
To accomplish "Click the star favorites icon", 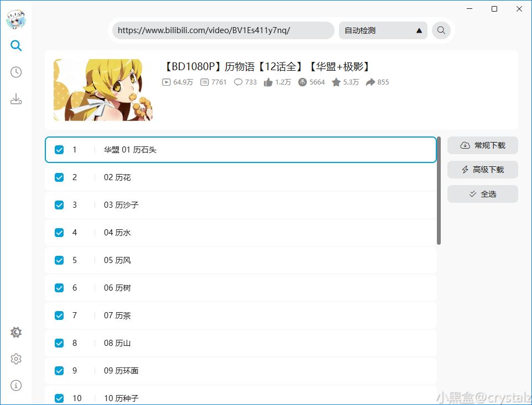I will [x=336, y=82].
